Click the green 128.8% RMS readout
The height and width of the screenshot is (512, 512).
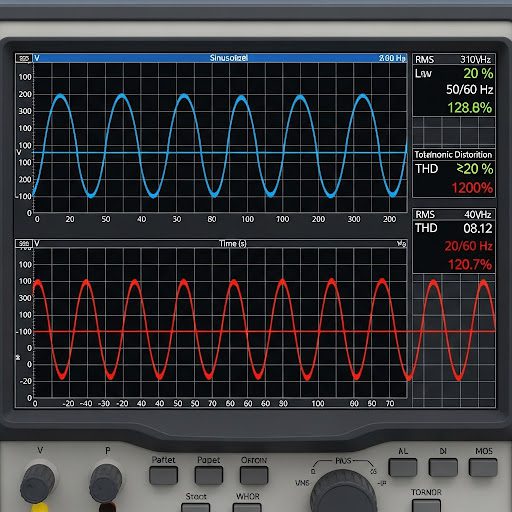point(469,108)
